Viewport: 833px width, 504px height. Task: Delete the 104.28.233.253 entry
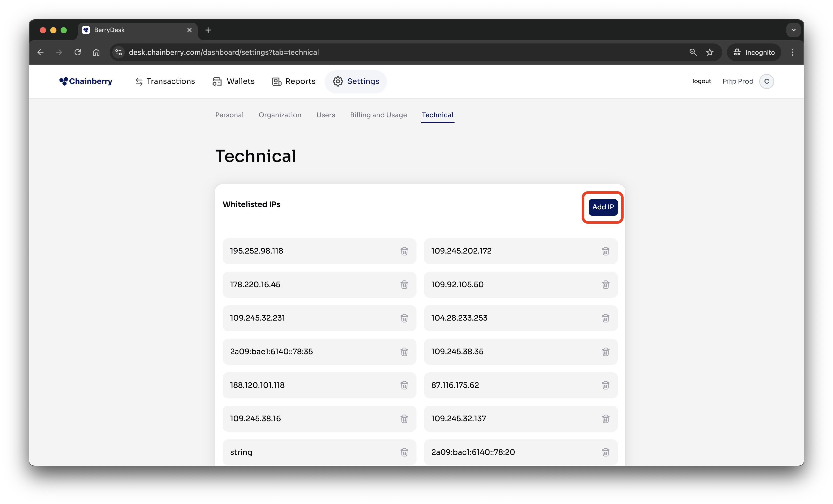(605, 318)
